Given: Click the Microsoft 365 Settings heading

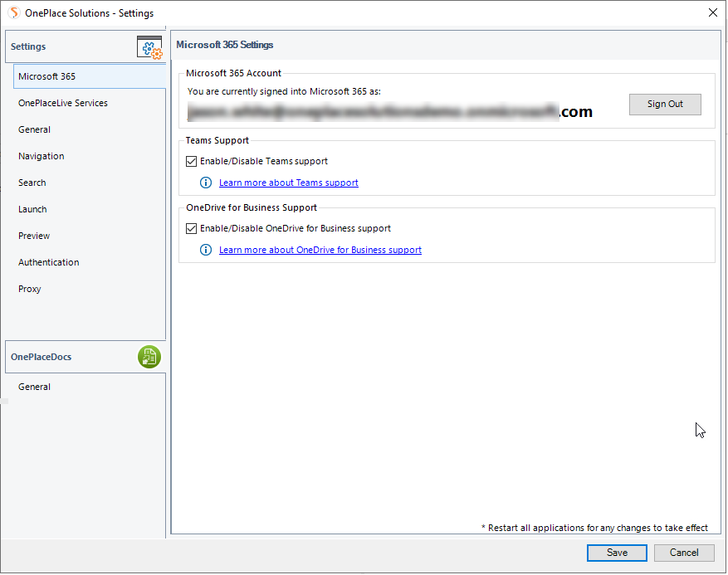Looking at the screenshot, I should tap(225, 45).
